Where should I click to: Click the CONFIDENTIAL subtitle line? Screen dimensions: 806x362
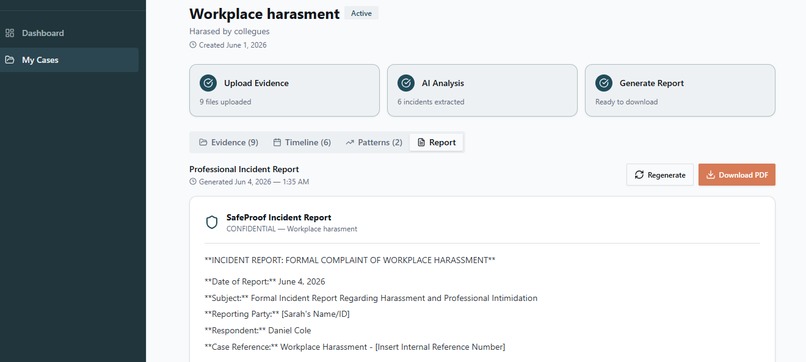coord(291,229)
